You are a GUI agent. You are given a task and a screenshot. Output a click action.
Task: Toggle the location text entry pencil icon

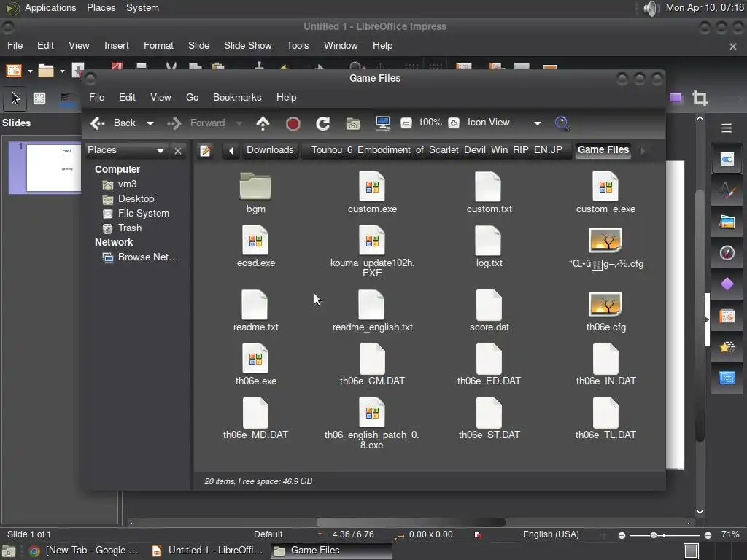point(205,150)
